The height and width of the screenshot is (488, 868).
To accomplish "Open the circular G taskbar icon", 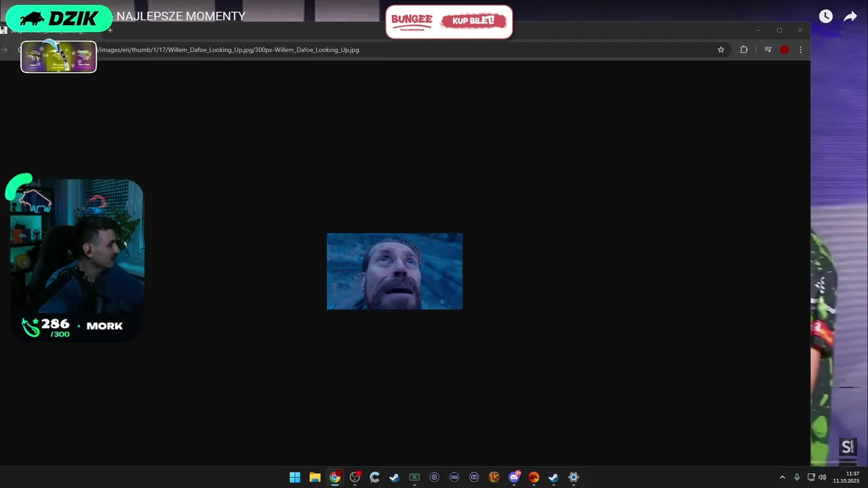I will click(434, 477).
